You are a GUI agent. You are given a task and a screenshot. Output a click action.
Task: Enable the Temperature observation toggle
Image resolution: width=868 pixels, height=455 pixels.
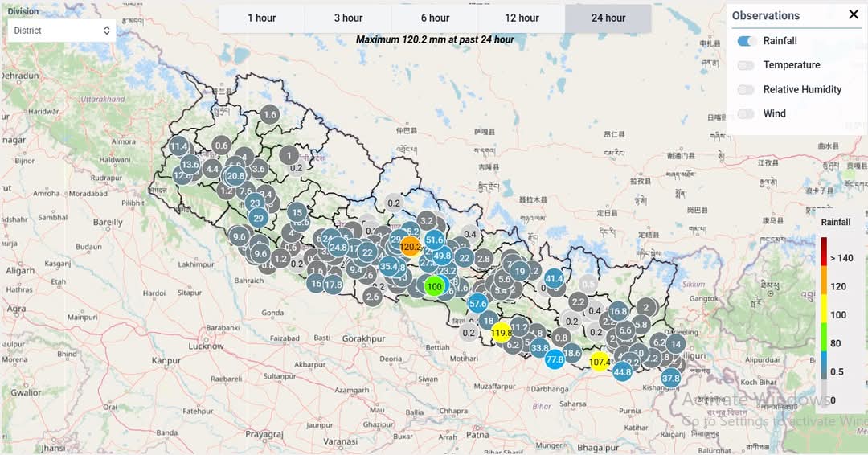coord(747,65)
